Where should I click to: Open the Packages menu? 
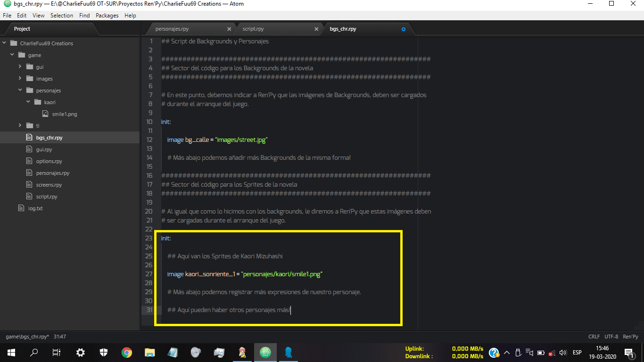(107, 16)
